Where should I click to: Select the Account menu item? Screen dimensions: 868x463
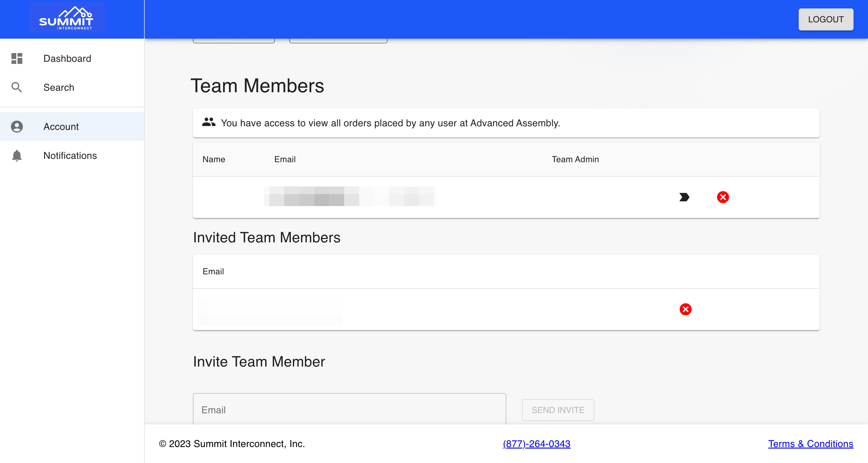click(x=72, y=127)
